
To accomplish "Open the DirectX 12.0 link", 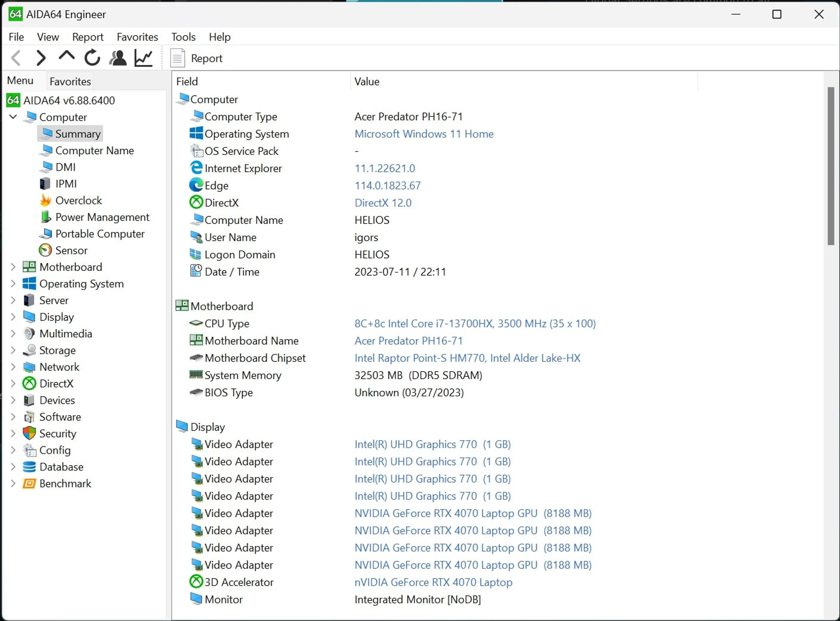I will tap(383, 203).
